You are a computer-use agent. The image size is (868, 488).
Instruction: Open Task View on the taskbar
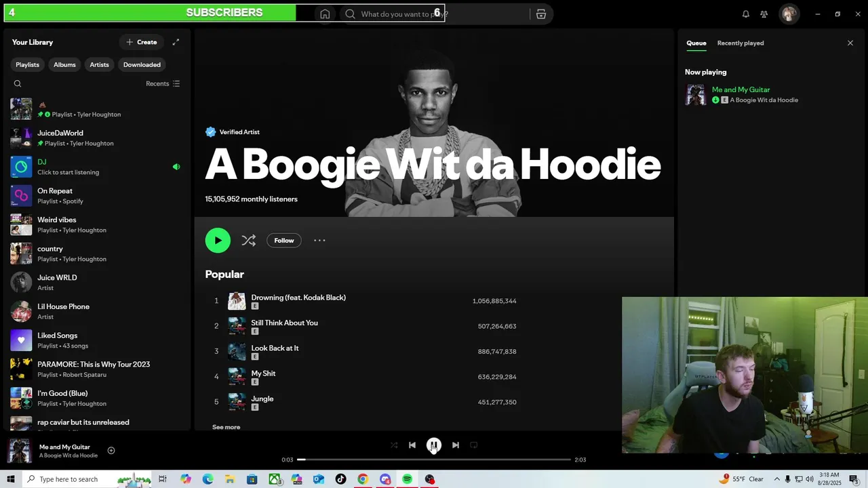click(x=163, y=479)
